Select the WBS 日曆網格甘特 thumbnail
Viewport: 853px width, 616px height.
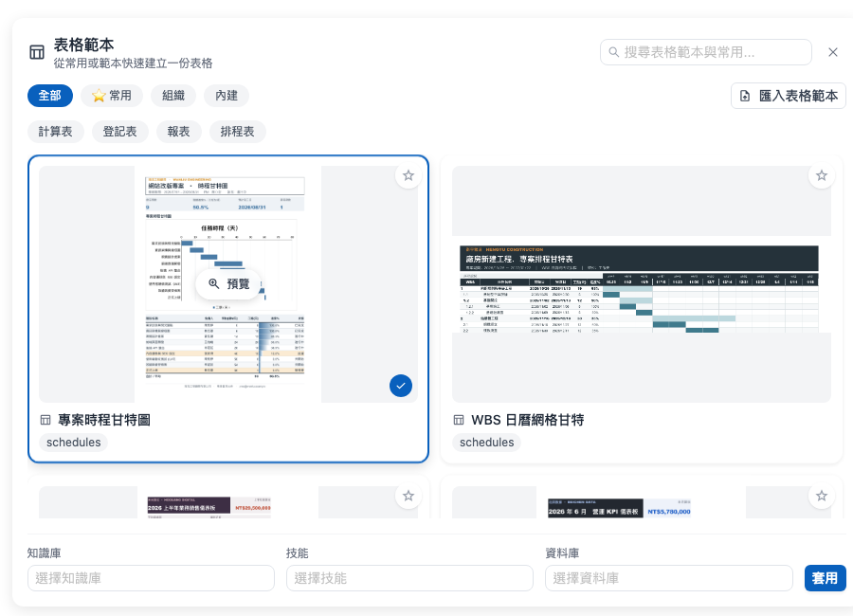pos(642,284)
